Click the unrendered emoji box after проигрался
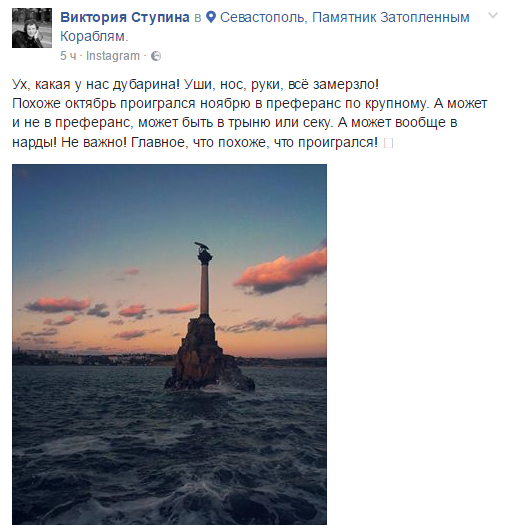 (x=388, y=143)
